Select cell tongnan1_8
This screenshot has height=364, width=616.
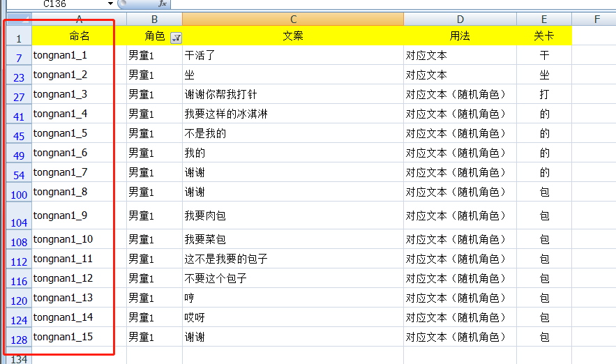79,192
